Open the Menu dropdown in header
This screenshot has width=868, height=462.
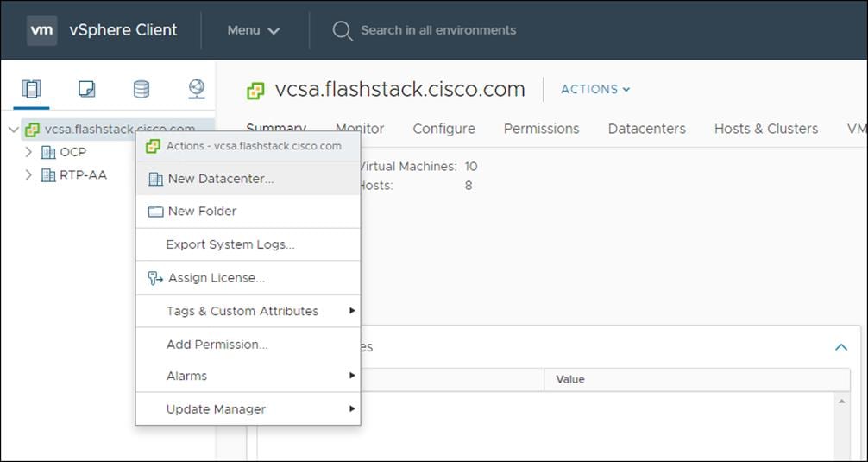(x=254, y=30)
